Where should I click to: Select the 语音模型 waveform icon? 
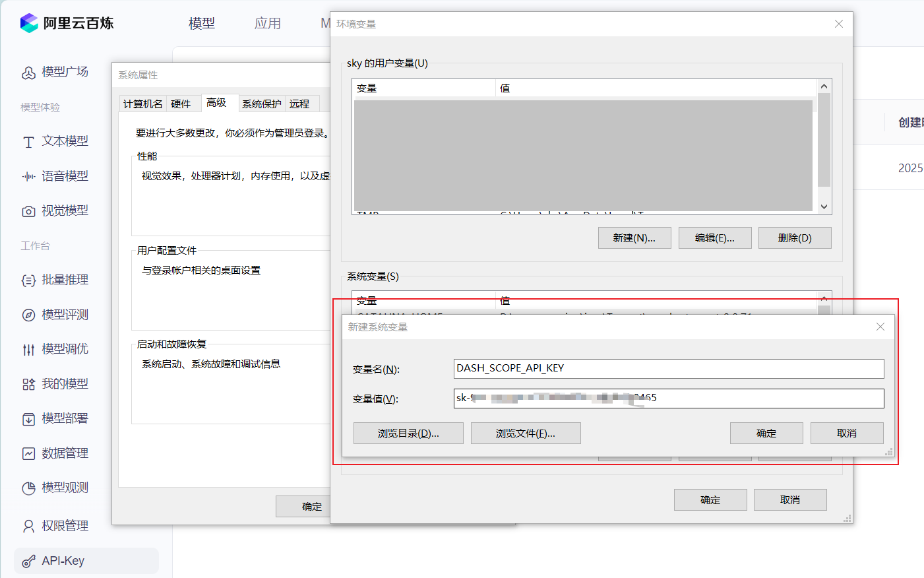click(x=28, y=176)
